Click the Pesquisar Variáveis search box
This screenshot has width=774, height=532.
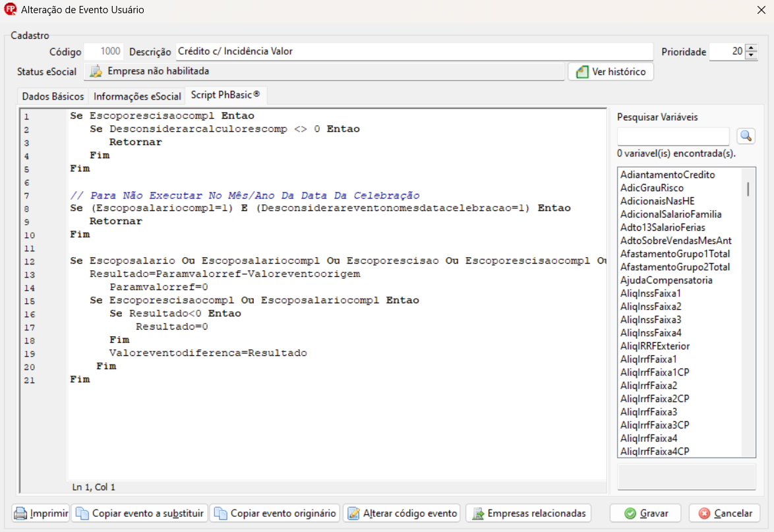[x=673, y=136]
